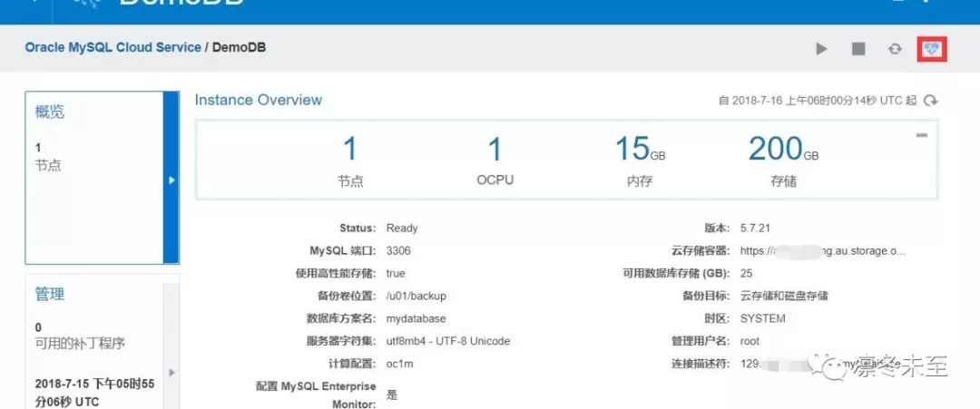Start the DemoDB instance with play icon
Screen dimensions: 980x409
click(x=822, y=49)
